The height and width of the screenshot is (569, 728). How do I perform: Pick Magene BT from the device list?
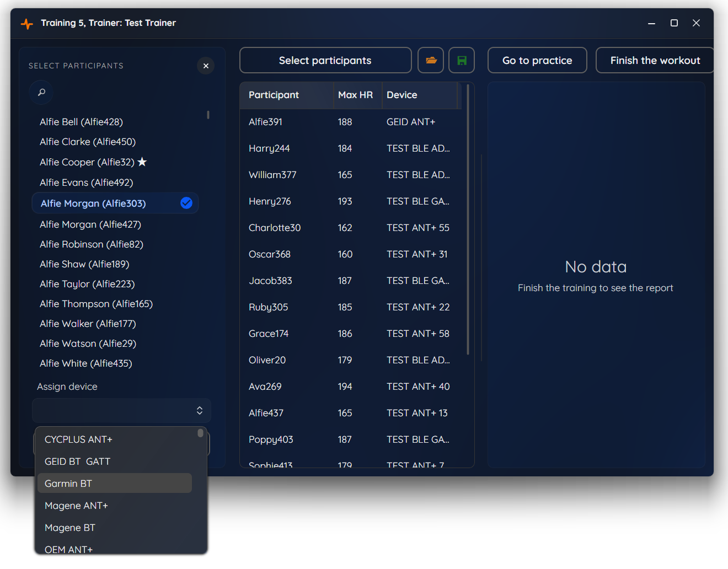[115, 528]
